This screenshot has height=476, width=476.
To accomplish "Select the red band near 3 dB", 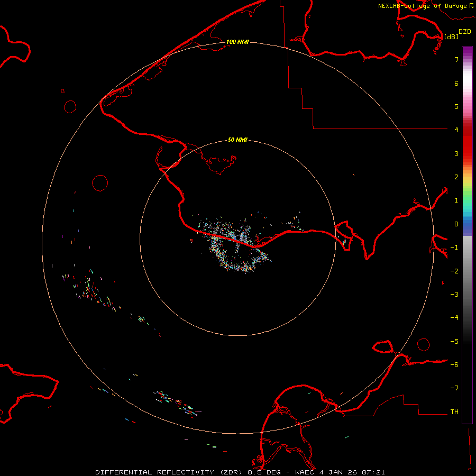I will pos(467,153).
